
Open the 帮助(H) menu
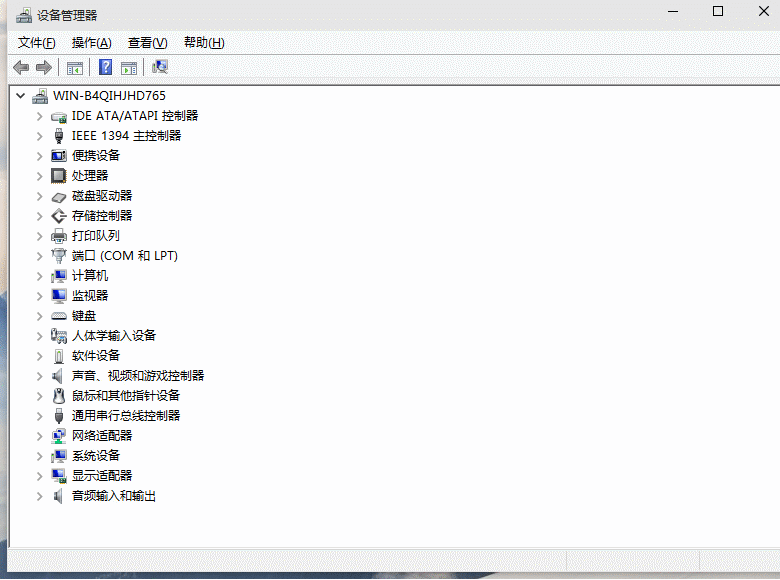click(x=204, y=43)
